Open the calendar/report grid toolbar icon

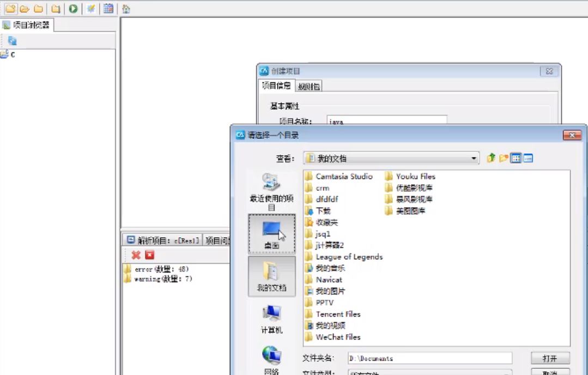click(108, 8)
